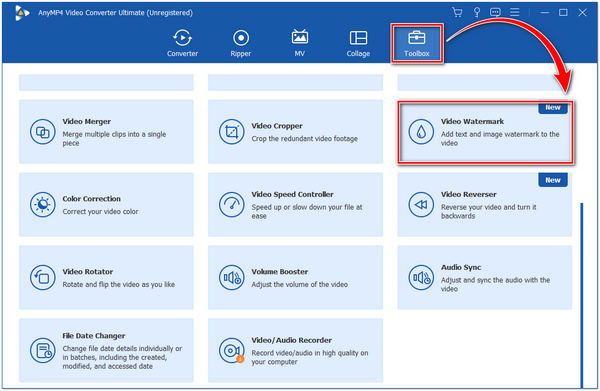
Task: Open Video/Audio Recorder title
Action: (292, 340)
